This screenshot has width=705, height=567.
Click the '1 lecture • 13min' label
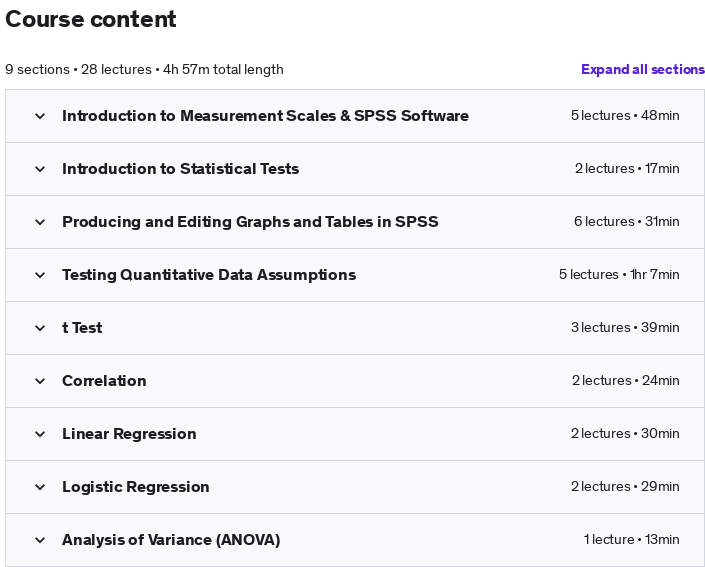631,540
